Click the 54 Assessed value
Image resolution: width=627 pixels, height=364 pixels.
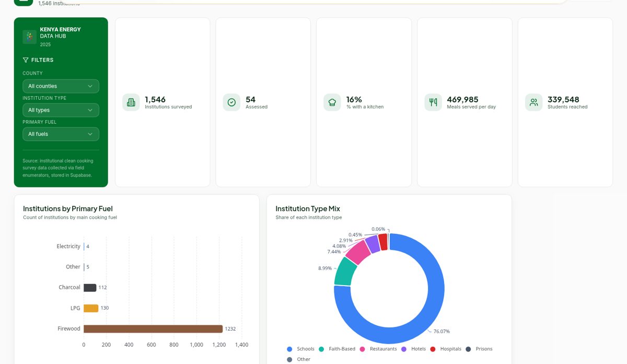click(x=250, y=99)
